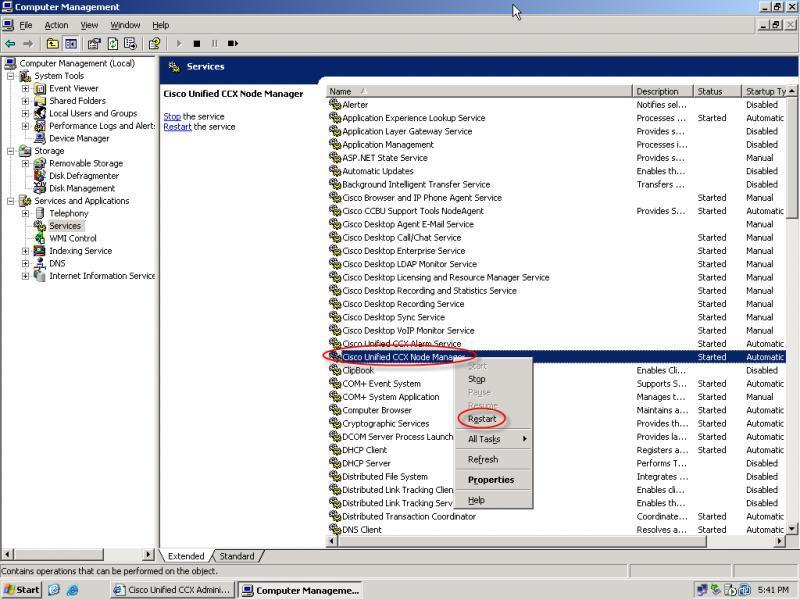The height and width of the screenshot is (600, 800).
Task: Toggle the Show/Hide Console Tree toolbar button
Action: pyautogui.click(x=70, y=44)
